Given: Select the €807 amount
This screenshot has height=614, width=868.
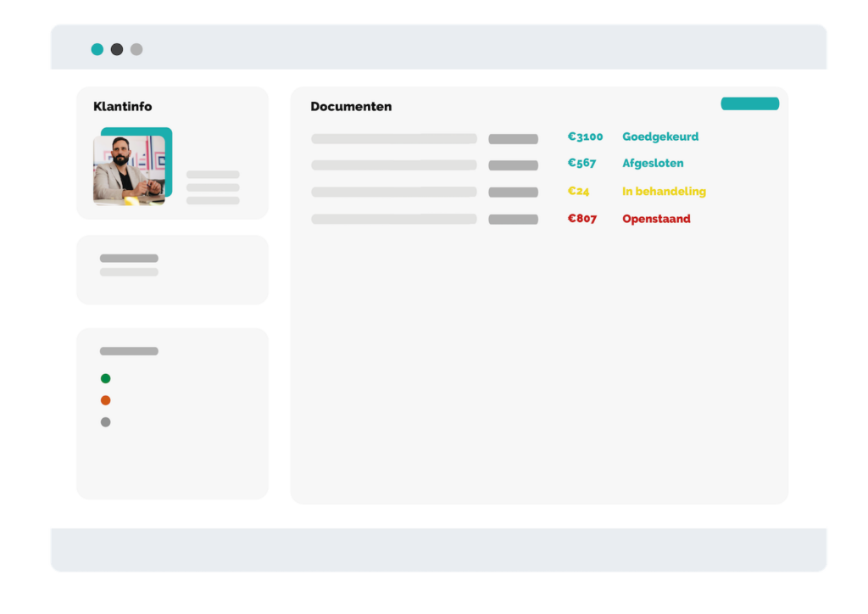Looking at the screenshot, I should point(582,219).
